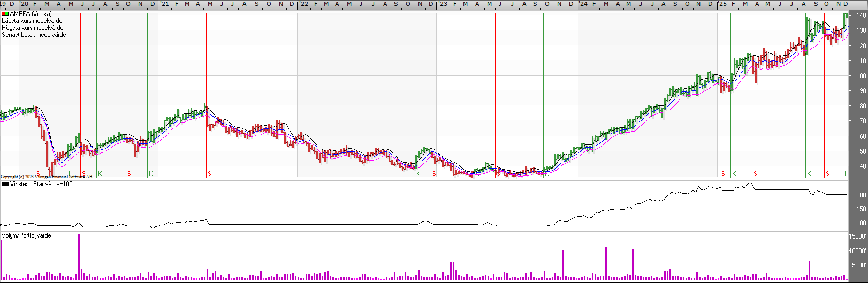Click the Vinstest: Startvärde=100 label

(41, 184)
